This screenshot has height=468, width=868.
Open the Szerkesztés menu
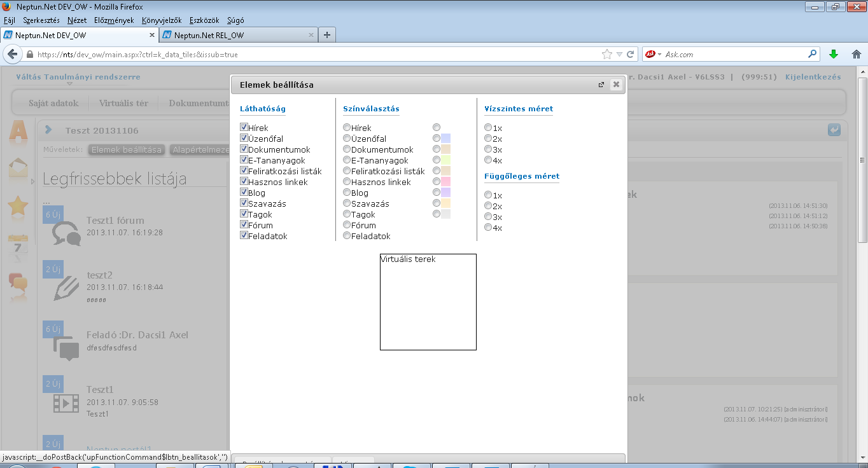(41, 20)
